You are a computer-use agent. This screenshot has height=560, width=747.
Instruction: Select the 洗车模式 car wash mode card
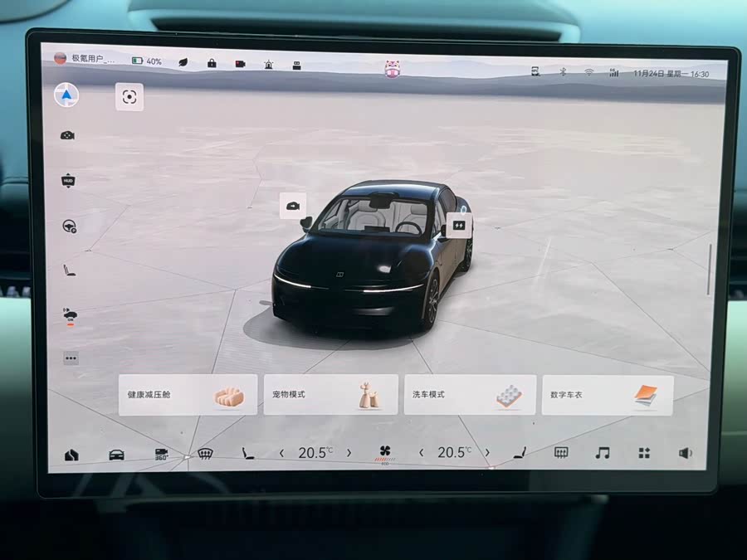point(470,395)
